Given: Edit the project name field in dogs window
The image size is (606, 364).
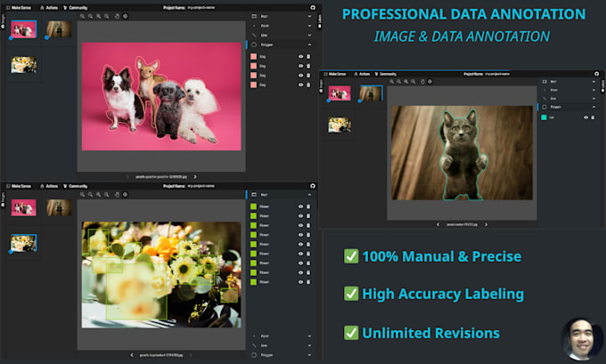Looking at the screenshot, I should [201, 8].
